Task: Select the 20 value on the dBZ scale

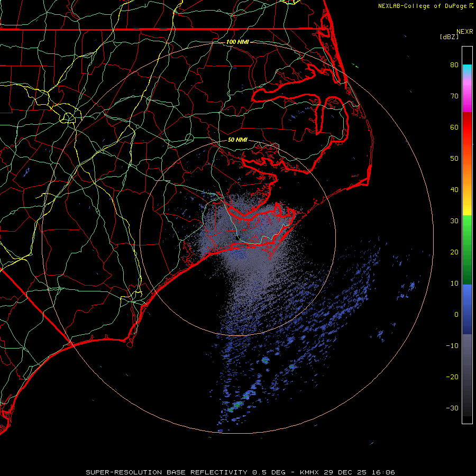Action: [454, 252]
